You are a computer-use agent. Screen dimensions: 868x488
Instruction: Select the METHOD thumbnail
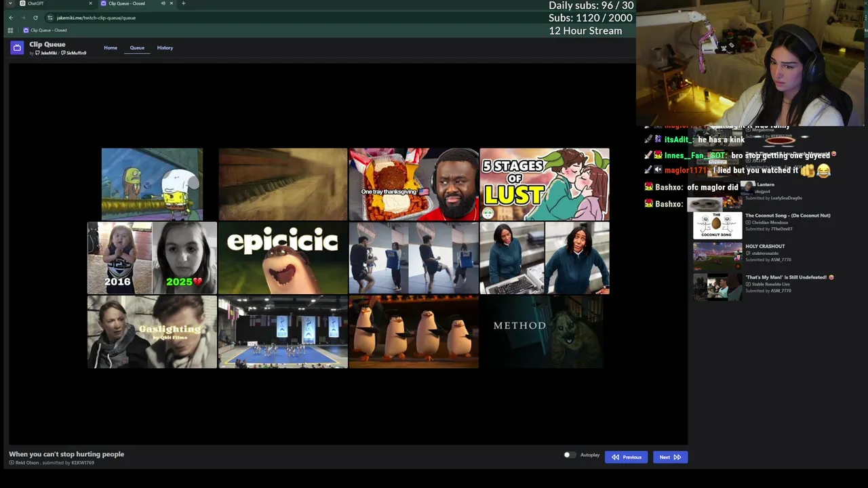pyautogui.click(x=545, y=332)
